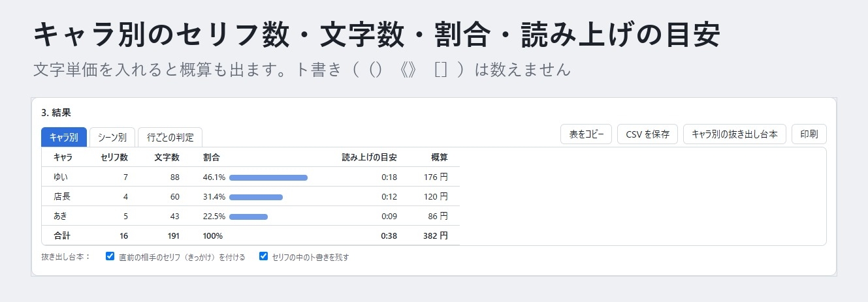Click the 店長 row percentage bar
The width and height of the screenshot is (868, 302).
click(x=256, y=197)
